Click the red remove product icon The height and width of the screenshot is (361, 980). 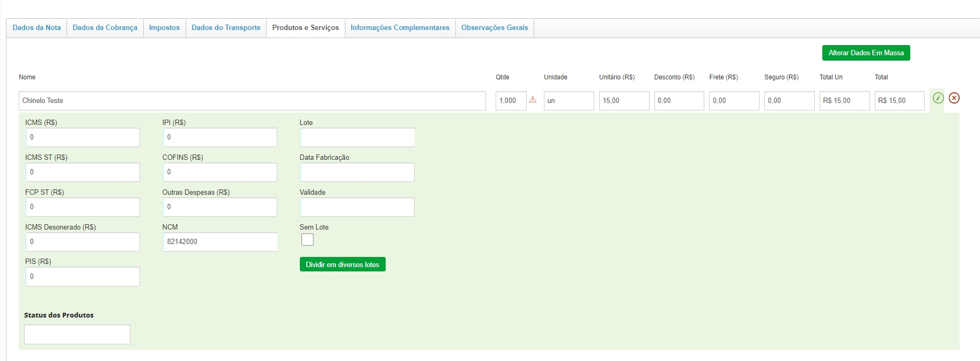tap(954, 98)
